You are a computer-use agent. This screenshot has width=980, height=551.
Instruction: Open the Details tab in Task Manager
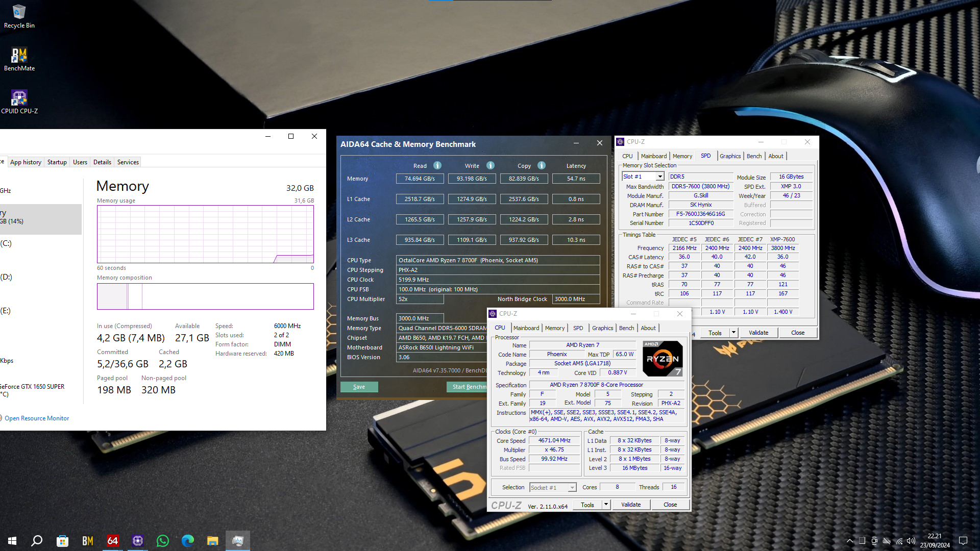point(102,162)
